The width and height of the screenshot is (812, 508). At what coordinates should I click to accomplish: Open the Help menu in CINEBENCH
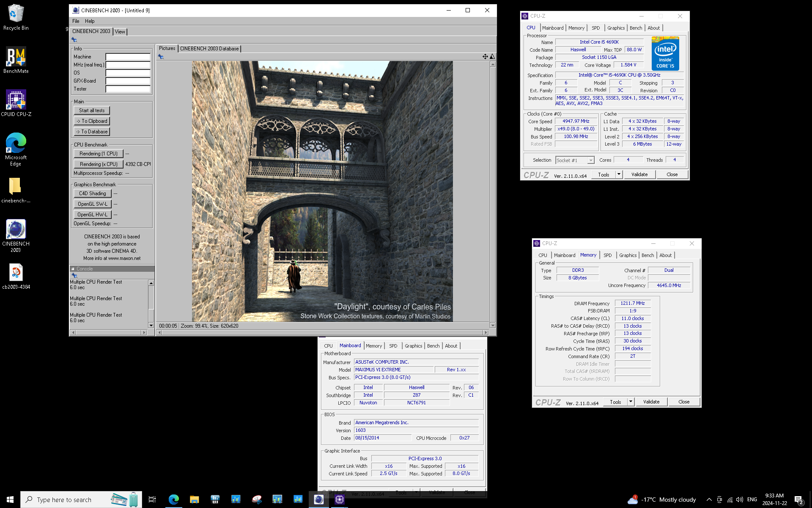pyautogui.click(x=90, y=21)
